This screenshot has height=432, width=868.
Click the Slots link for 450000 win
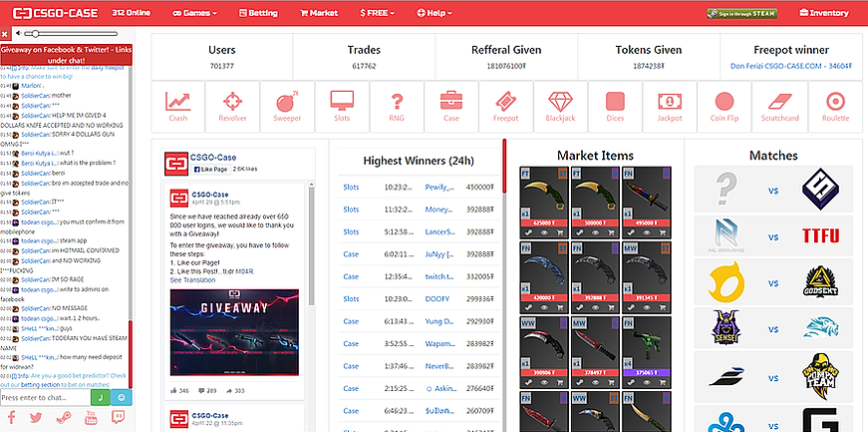pos(351,188)
